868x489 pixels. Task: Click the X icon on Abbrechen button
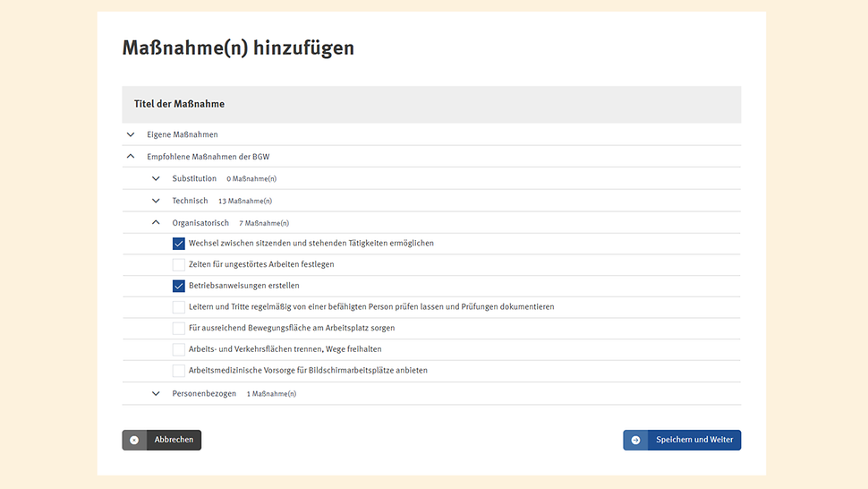(134, 440)
